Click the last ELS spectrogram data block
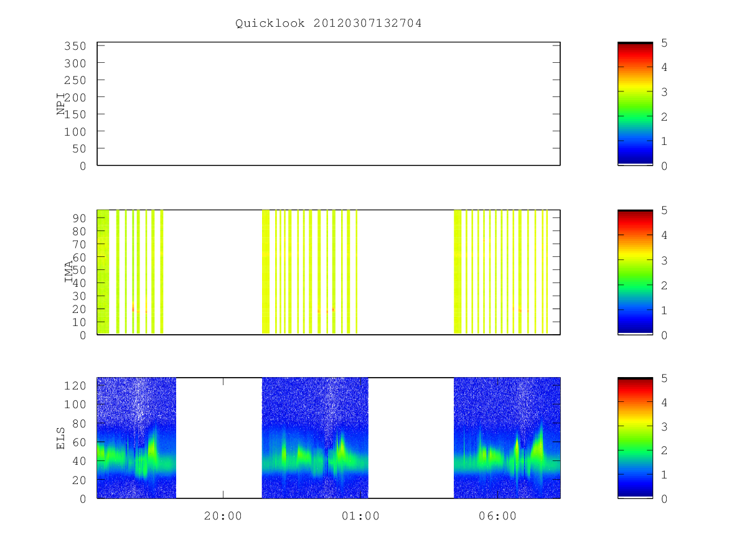Screen dimensions: 747x560 tap(507, 437)
